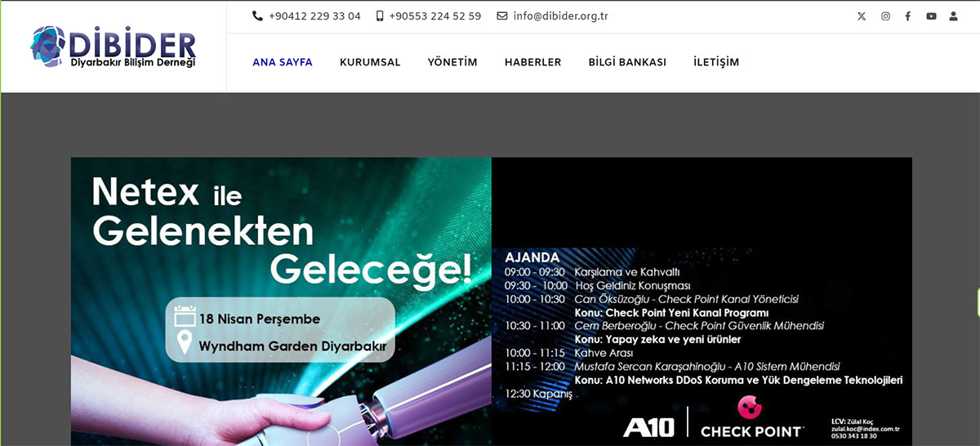This screenshot has width=980, height=446.
Task: Open the Facebook social icon
Action: [x=907, y=16]
